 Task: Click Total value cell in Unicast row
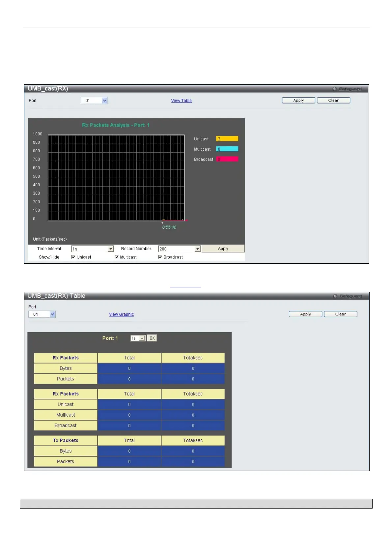[x=129, y=404]
